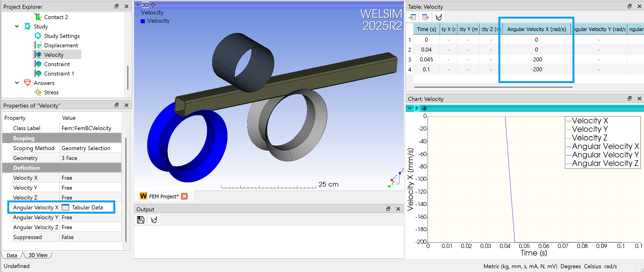Screen dimensions: 644x272
Task: Open the Scoping Method selection field
Action: pyautogui.click(x=86, y=148)
